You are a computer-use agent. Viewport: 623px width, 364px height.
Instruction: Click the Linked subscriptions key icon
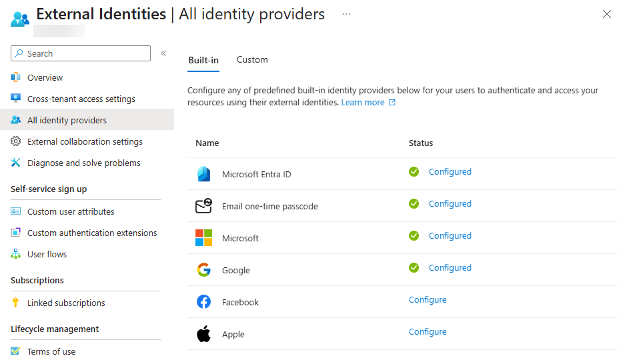[15, 303]
